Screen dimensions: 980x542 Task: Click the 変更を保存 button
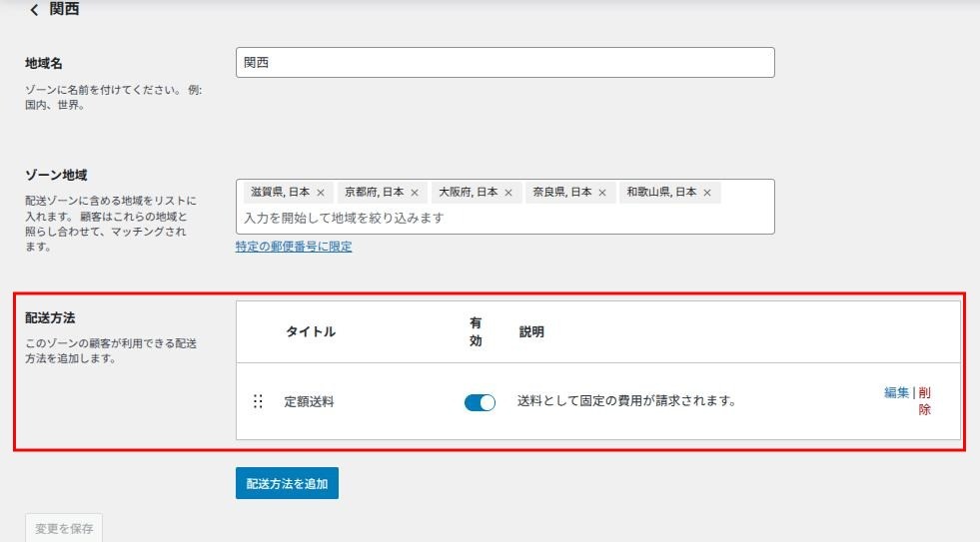[x=64, y=528]
